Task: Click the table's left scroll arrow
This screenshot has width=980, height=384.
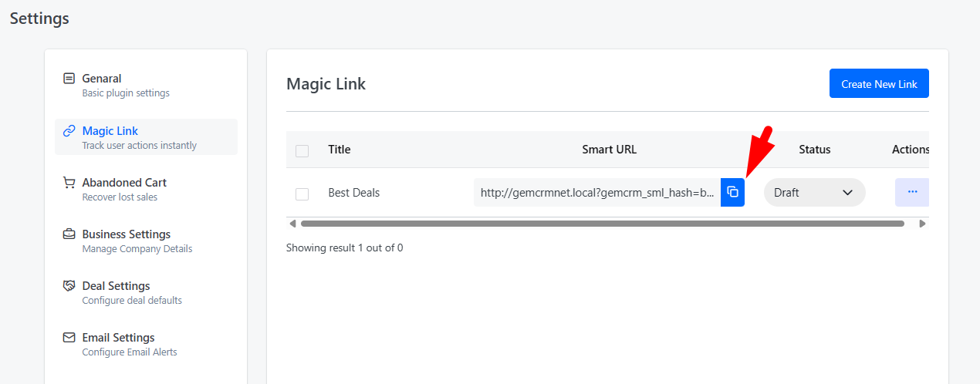Action: click(292, 224)
